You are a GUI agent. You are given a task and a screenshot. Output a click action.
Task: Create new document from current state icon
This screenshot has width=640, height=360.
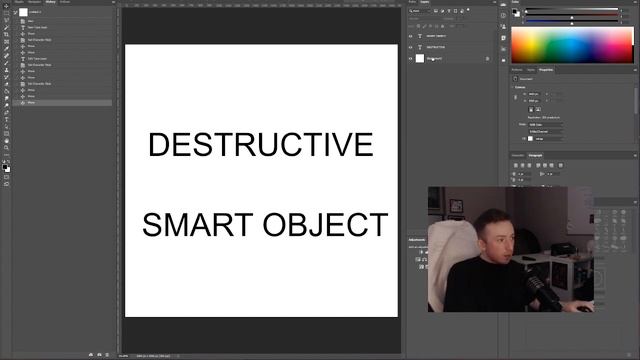point(91,355)
